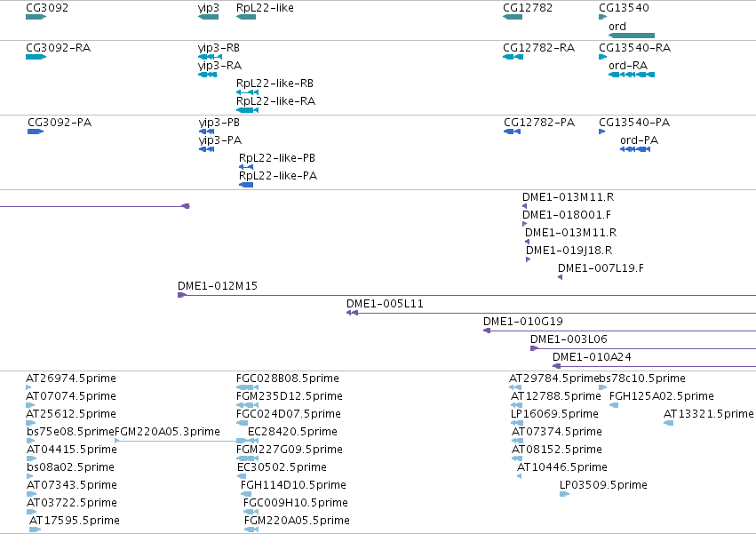
Task: Click the AT29784.5prime EST
Action: 515,387
